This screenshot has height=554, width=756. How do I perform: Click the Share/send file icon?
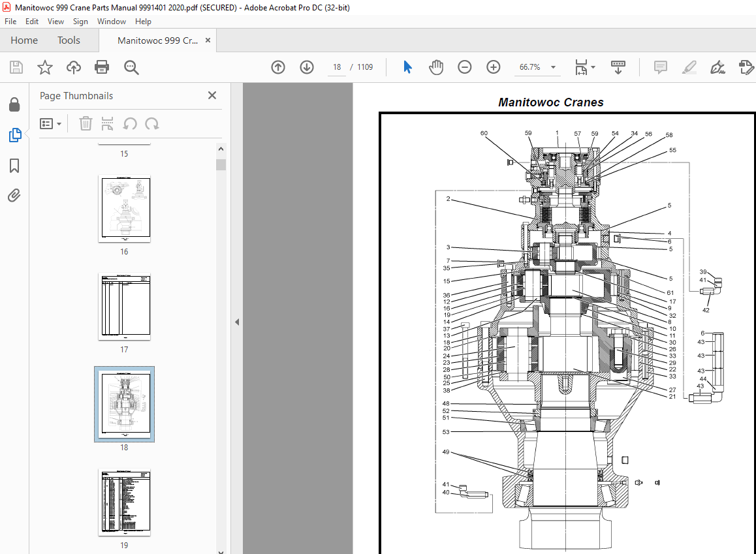(x=746, y=67)
